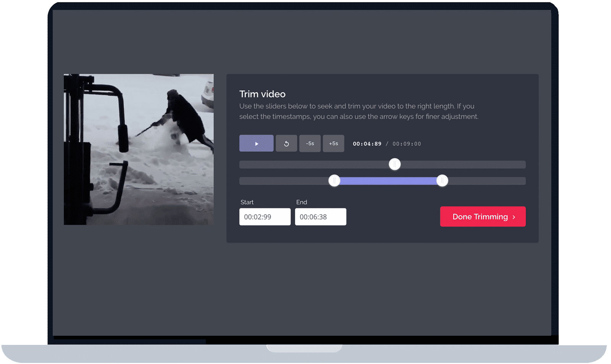Select the Trim video heading
This screenshot has height=364, width=611.
pos(262,94)
